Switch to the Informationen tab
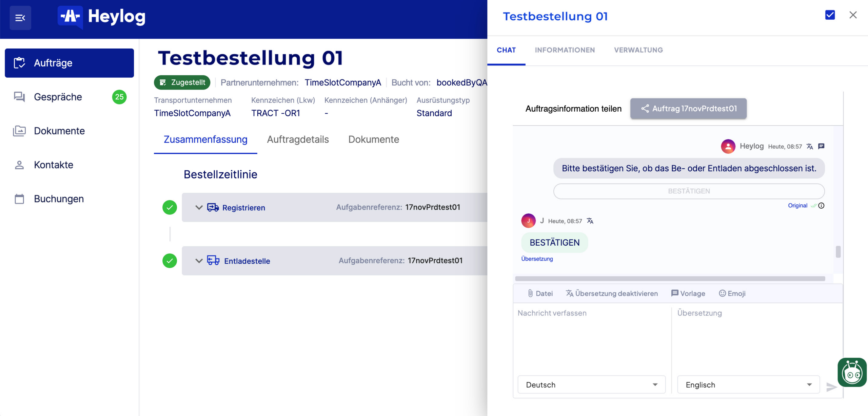 pos(565,50)
